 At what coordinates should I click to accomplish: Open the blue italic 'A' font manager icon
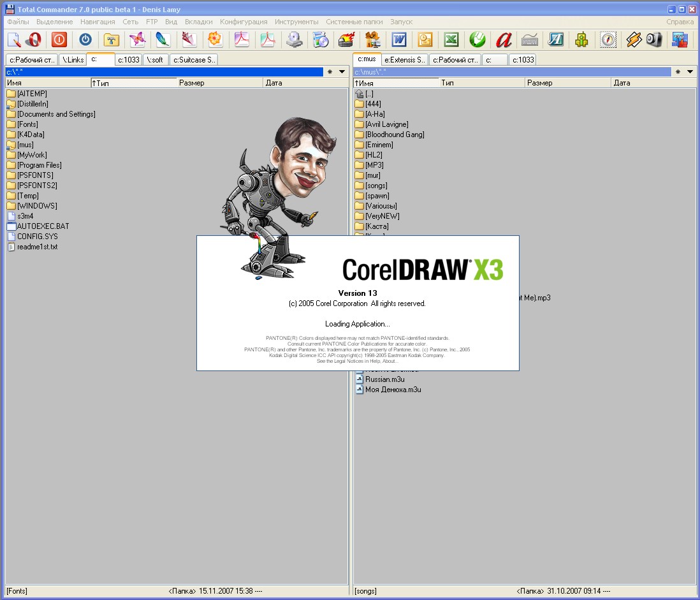(556, 40)
